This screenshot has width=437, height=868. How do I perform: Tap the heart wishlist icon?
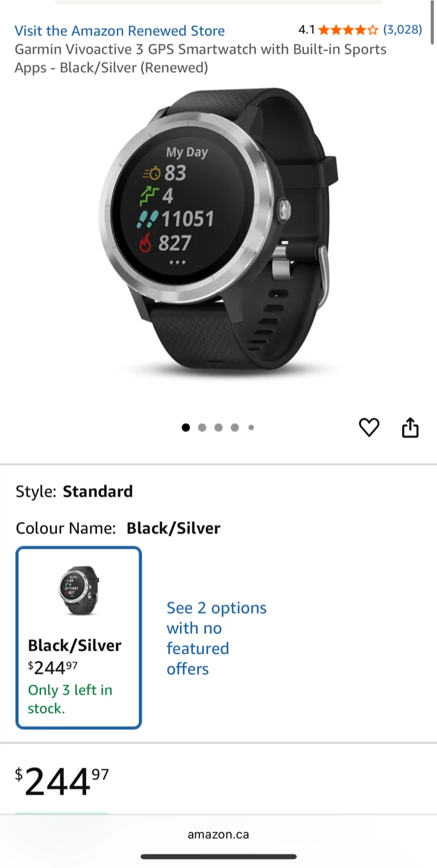tap(369, 427)
